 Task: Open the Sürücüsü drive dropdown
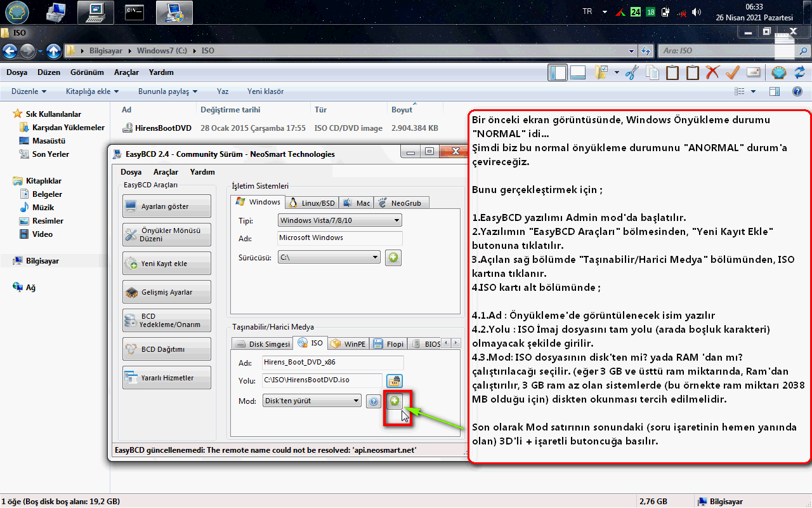pyautogui.click(x=329, y=258)
